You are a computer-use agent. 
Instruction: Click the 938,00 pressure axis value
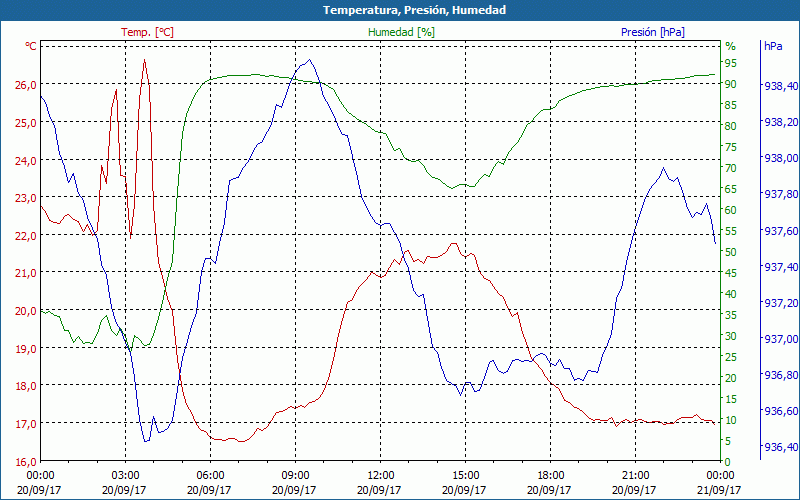point(781,158)
